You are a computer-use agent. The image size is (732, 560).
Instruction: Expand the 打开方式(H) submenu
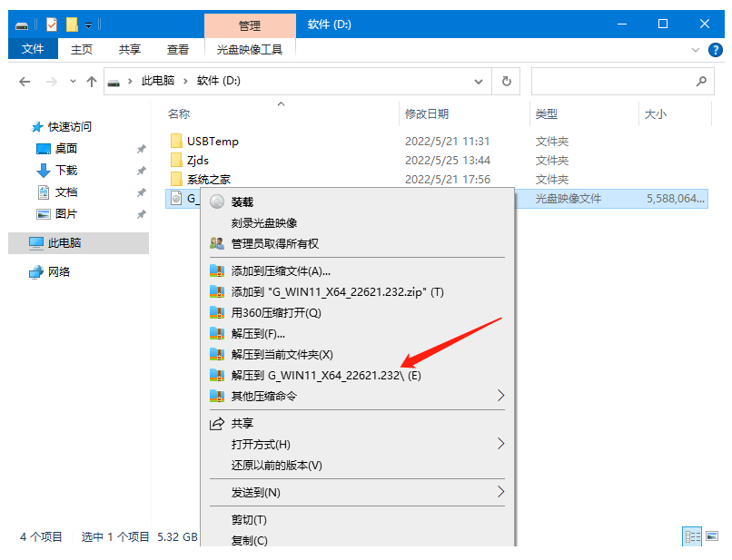pyautogui.click(x=358, y=444)
